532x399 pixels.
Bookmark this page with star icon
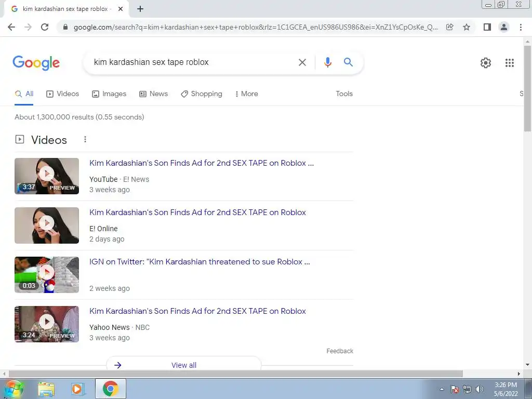click(467, 27)
